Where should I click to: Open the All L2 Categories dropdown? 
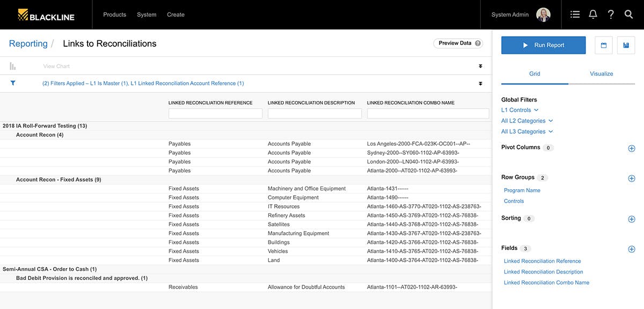coord(527,121)
